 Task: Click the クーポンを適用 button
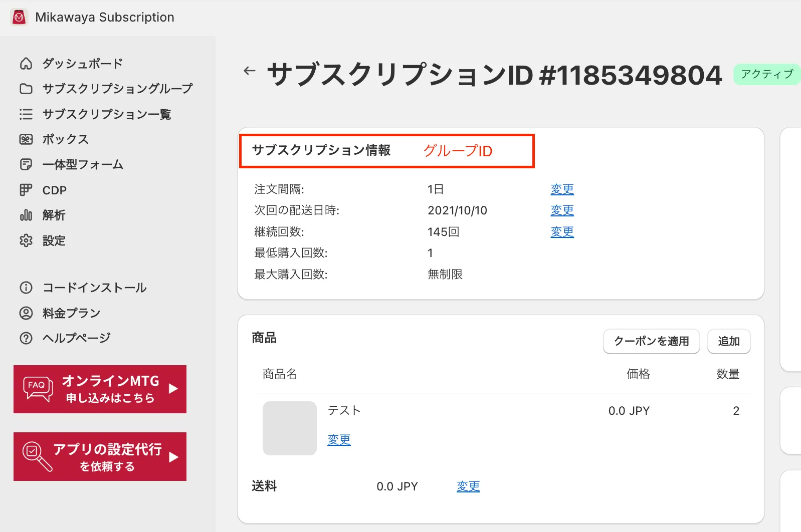pos(651,341)
